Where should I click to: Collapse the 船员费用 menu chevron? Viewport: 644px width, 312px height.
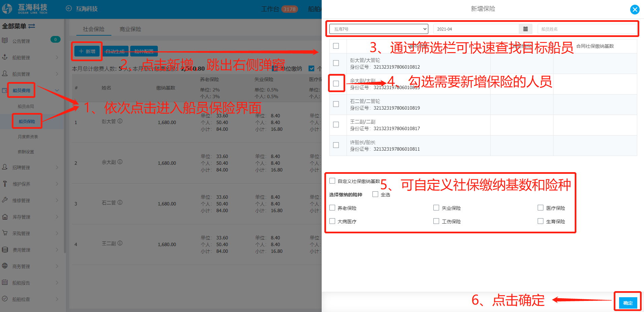(x=57, y=90)
